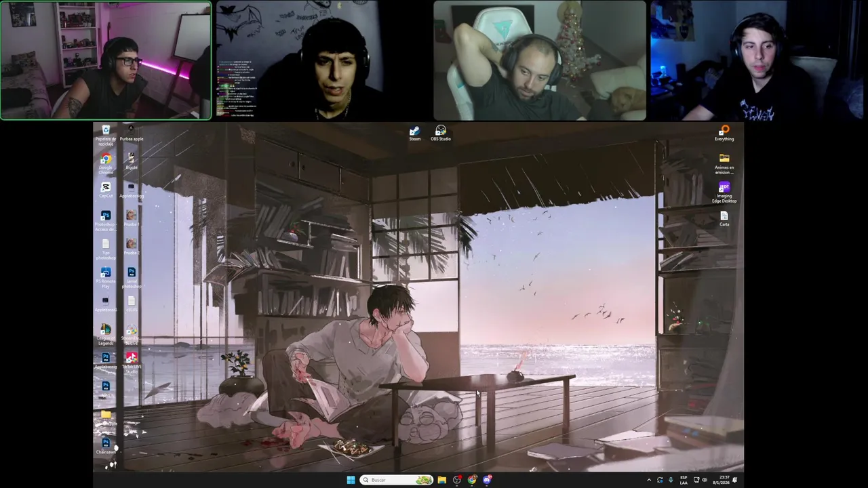This screenshot has height=488, width=868.
Task: Select the Carta document icon
Action: tap(724, 218)
